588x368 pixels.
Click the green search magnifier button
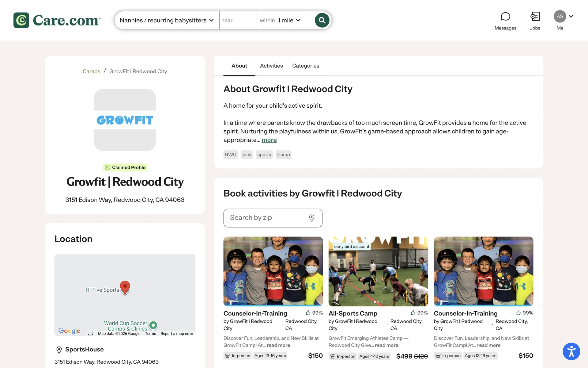(x=322, y=20)
